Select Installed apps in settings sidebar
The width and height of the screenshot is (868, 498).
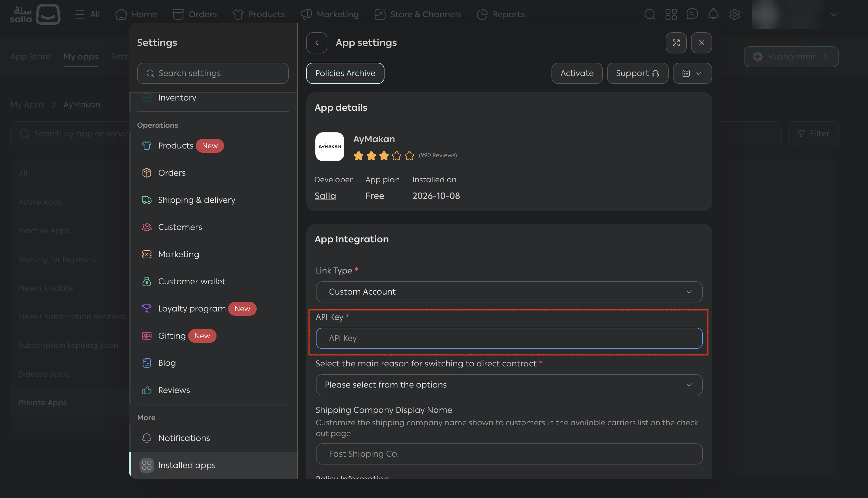213,465
